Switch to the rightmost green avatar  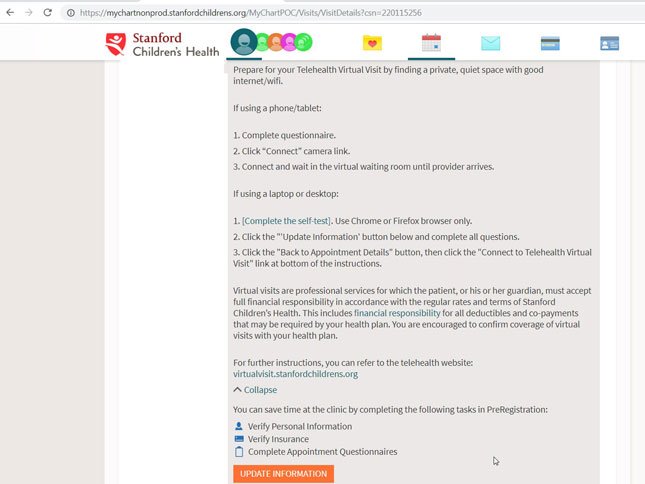click(x=304, y=42)
